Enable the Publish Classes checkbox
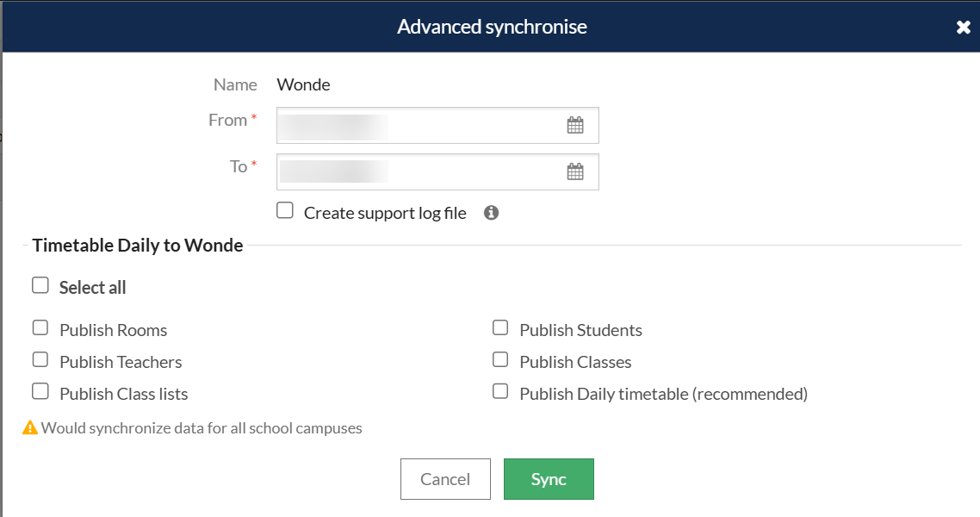This screenshot has width=980, height=517. pyautogui.click(x=500, y=360)
